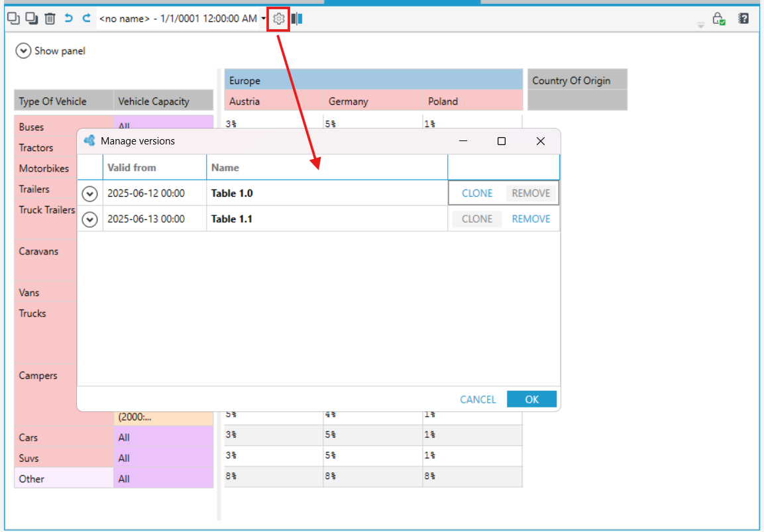Select the Table 1.1 name cell
Image resolution: width=764 pixels, height=532 pixels.
[327, 219]
